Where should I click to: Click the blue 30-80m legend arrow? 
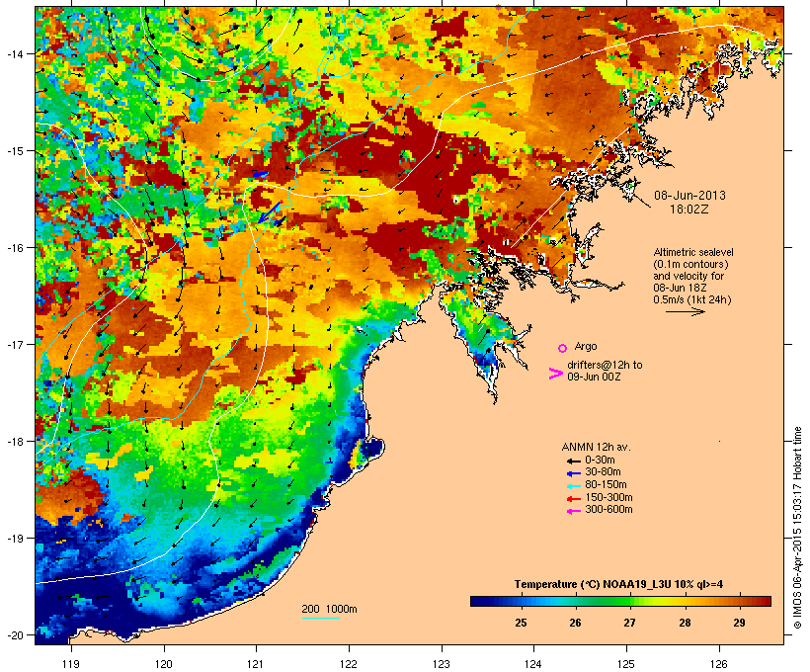(573, 473)
